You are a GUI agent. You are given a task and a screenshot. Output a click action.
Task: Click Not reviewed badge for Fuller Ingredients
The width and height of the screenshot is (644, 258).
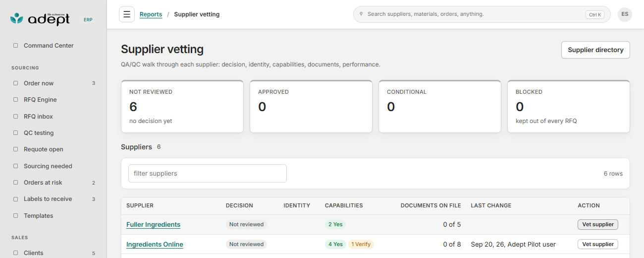click(x=246, y=224)
